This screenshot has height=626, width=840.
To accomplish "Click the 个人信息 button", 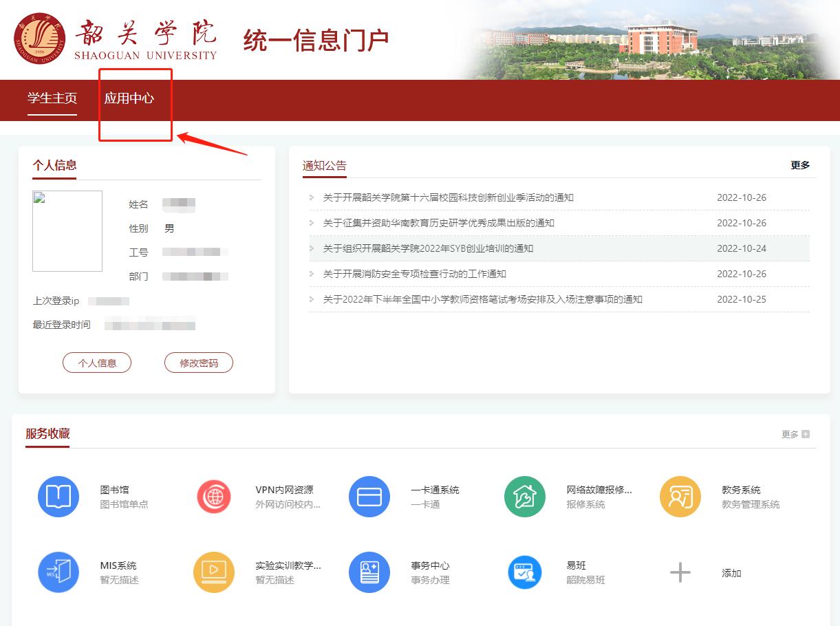I will pyautogui.click(x=97, y=363).
